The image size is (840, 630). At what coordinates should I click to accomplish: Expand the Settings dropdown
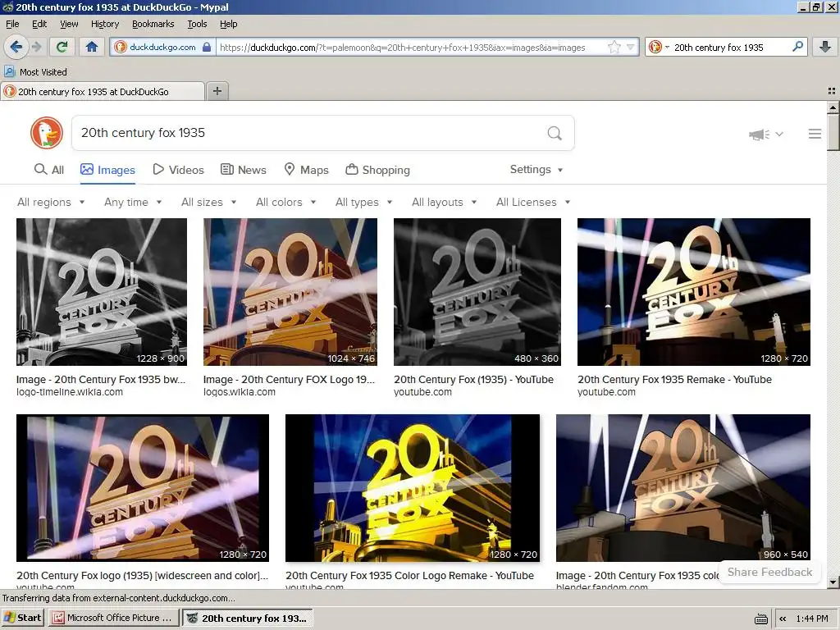click(x=536, y=169)
